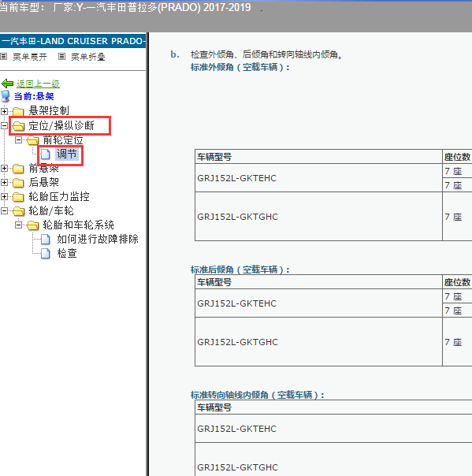Click the 前悬架 folder icon

tap(18, 169)
